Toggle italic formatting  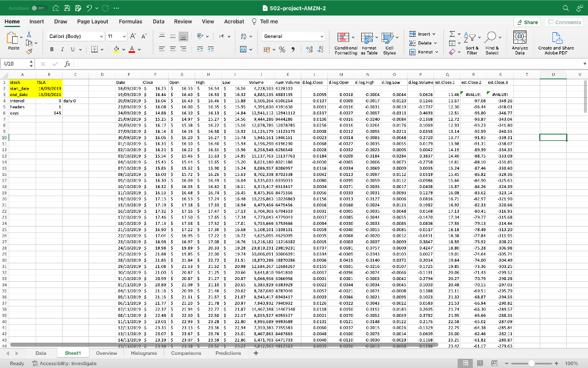pos(63,49)
